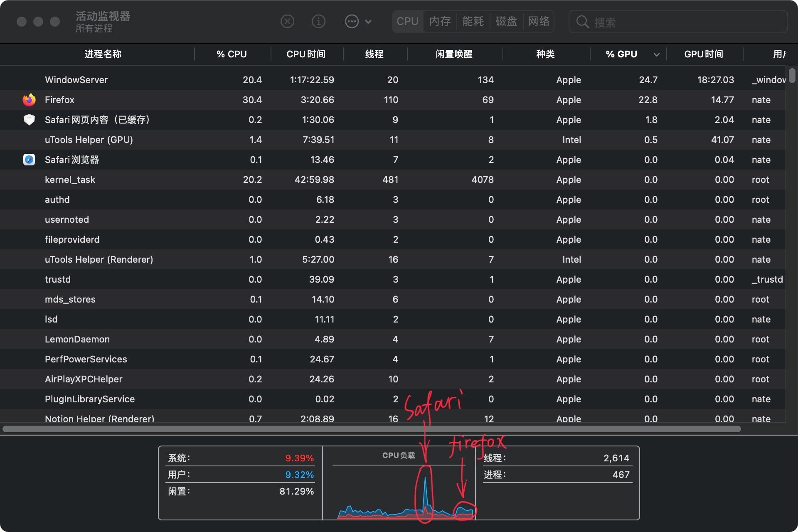The width and height of the screenshot is (798, 532).
Task: Sort by the % CPU column header
Action: click(232, 54)
